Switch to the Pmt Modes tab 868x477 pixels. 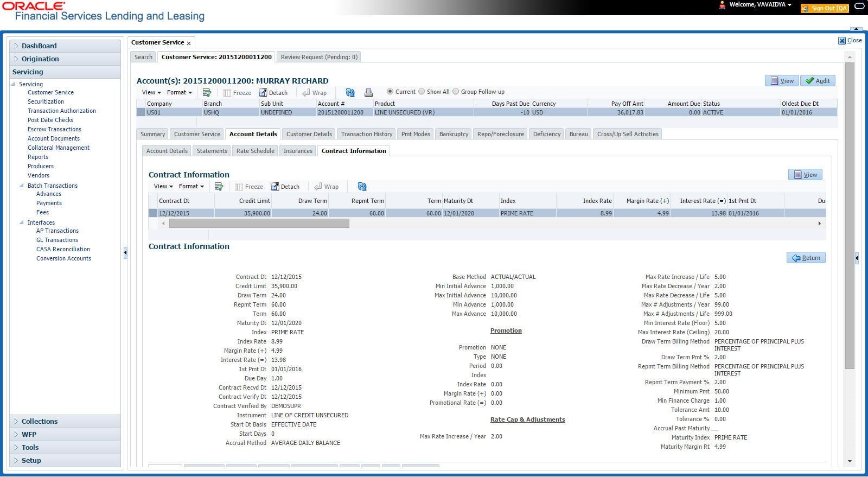point(416,134)
